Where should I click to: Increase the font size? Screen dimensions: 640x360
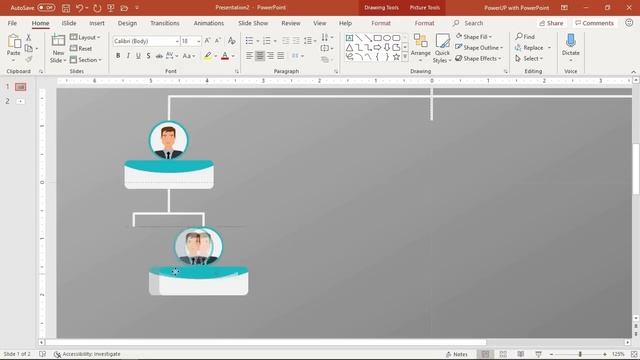207,40
